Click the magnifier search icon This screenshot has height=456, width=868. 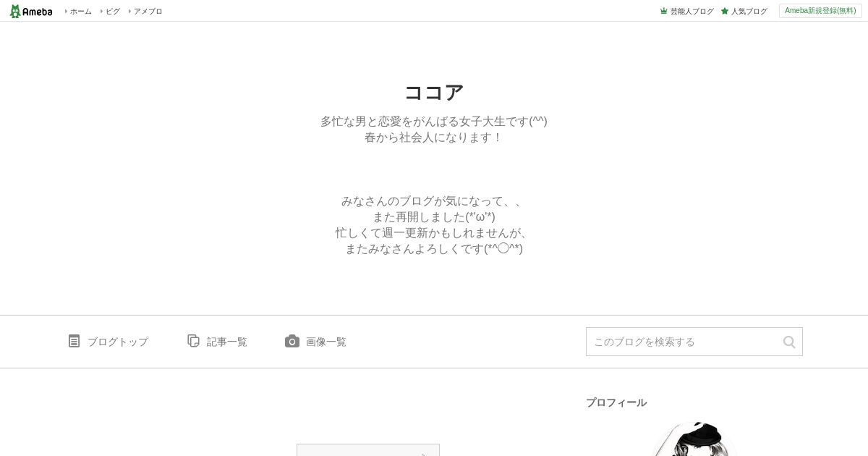tap(789, 342)
